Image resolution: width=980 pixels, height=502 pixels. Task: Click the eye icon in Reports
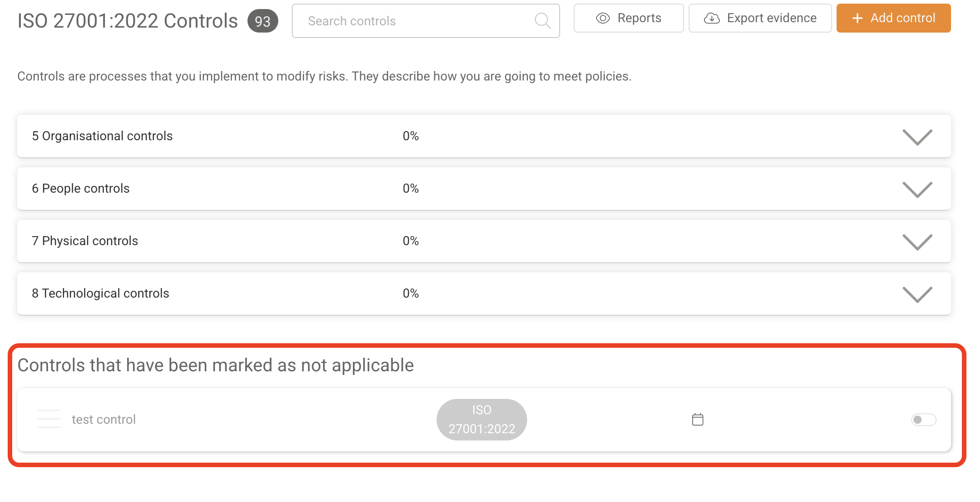(603, 18)
